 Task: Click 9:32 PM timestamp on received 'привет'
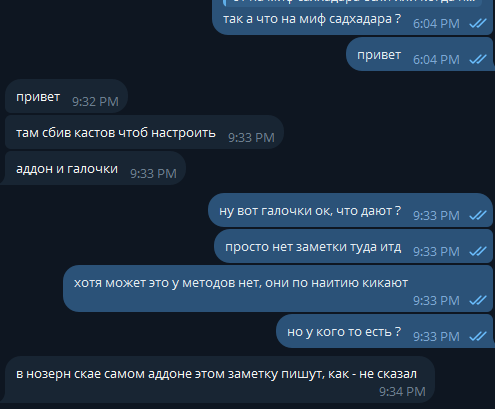pos(95,102)
